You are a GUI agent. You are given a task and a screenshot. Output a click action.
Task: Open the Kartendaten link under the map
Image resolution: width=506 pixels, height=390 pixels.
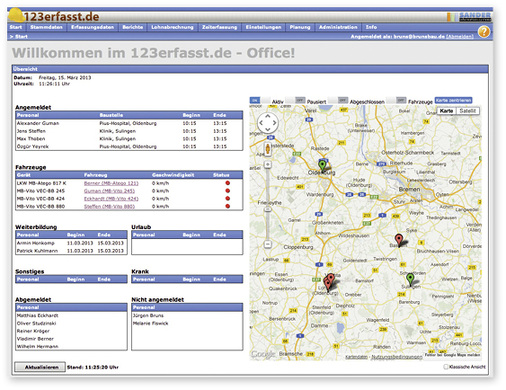[x=356, y=357]
